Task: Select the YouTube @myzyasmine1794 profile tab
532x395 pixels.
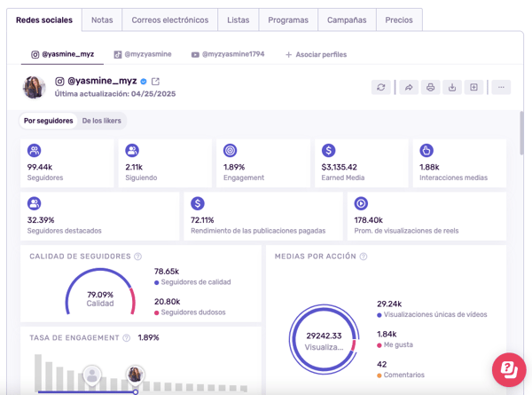Action: 228,55
